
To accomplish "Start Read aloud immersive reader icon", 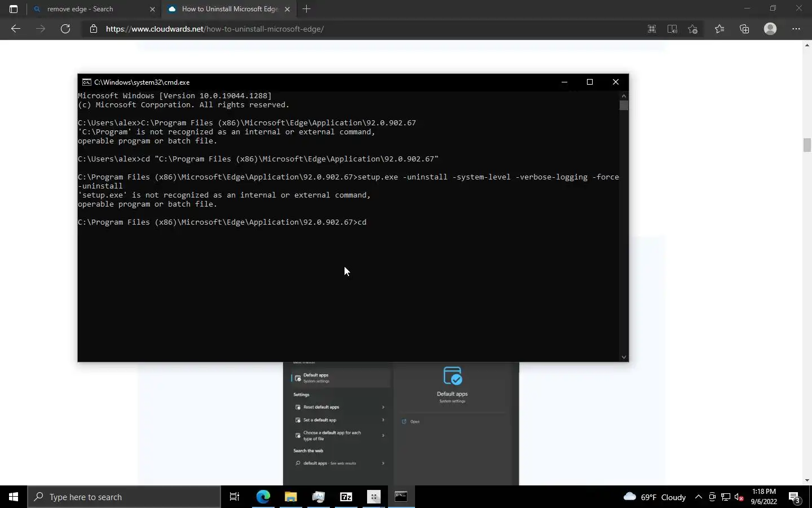I will 672,29.
